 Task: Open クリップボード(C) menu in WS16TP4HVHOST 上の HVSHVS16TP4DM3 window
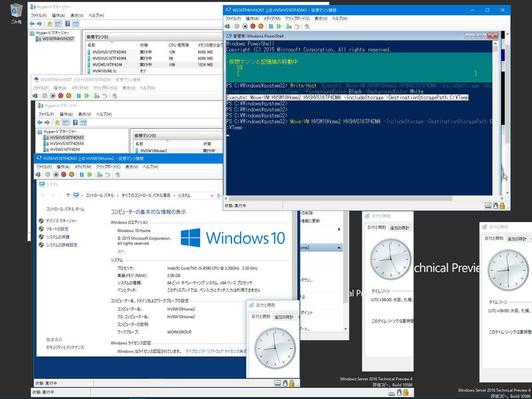[297, 19]
